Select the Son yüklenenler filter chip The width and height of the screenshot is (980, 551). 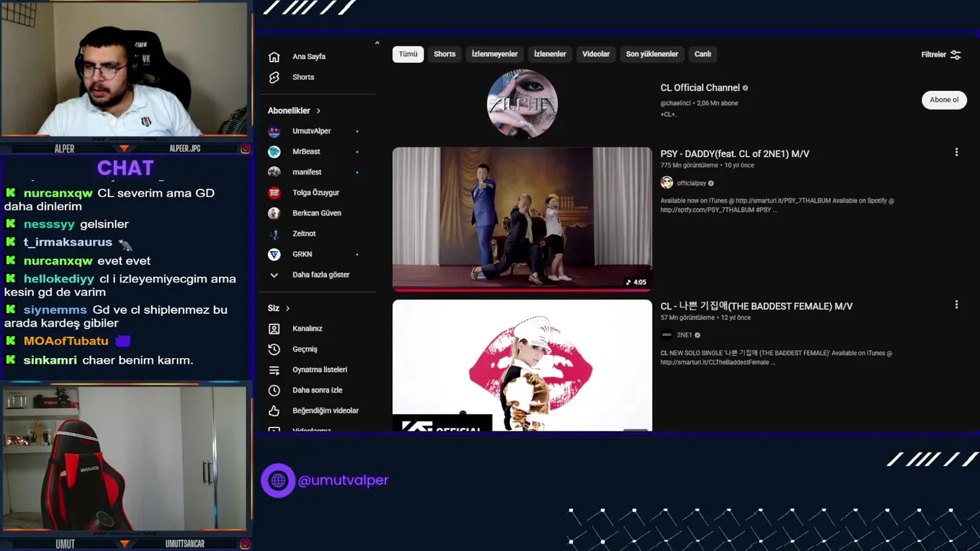652,54
